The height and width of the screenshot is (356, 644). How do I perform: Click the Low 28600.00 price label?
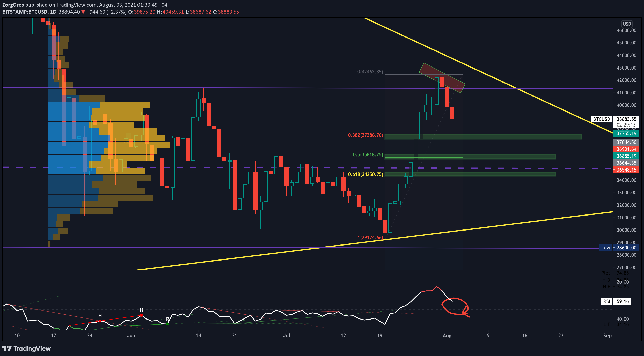coord(619,248)
